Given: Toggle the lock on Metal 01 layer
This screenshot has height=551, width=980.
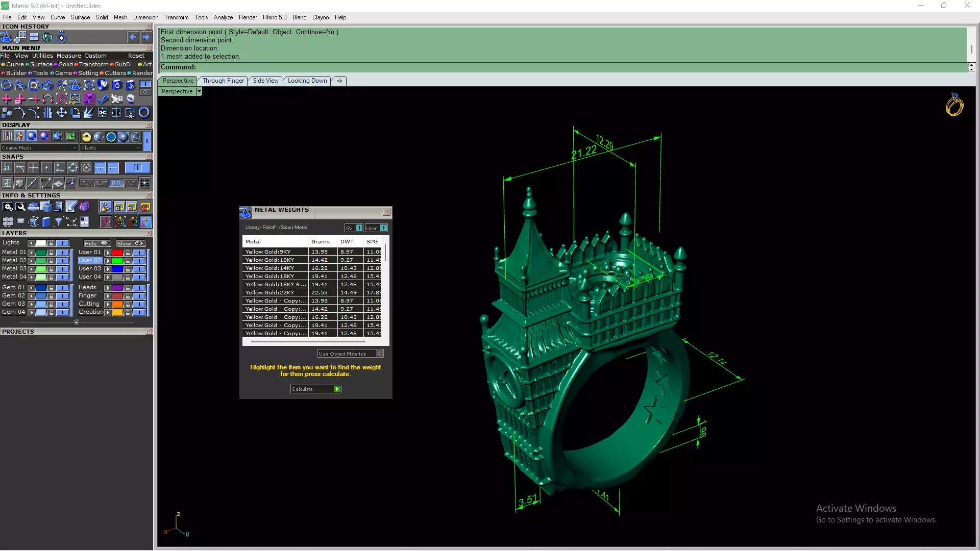Looking at the screenshot, I should click(x=51, y=253).
